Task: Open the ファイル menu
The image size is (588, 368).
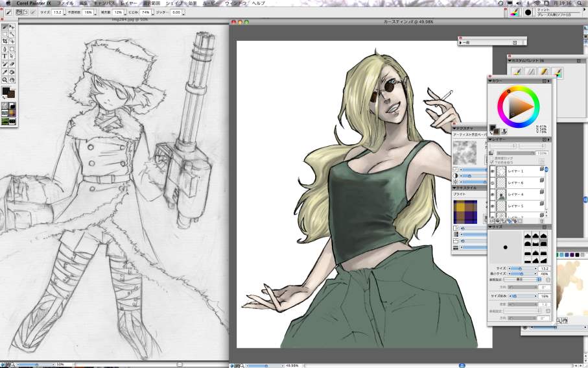Action: pos(65,3)
